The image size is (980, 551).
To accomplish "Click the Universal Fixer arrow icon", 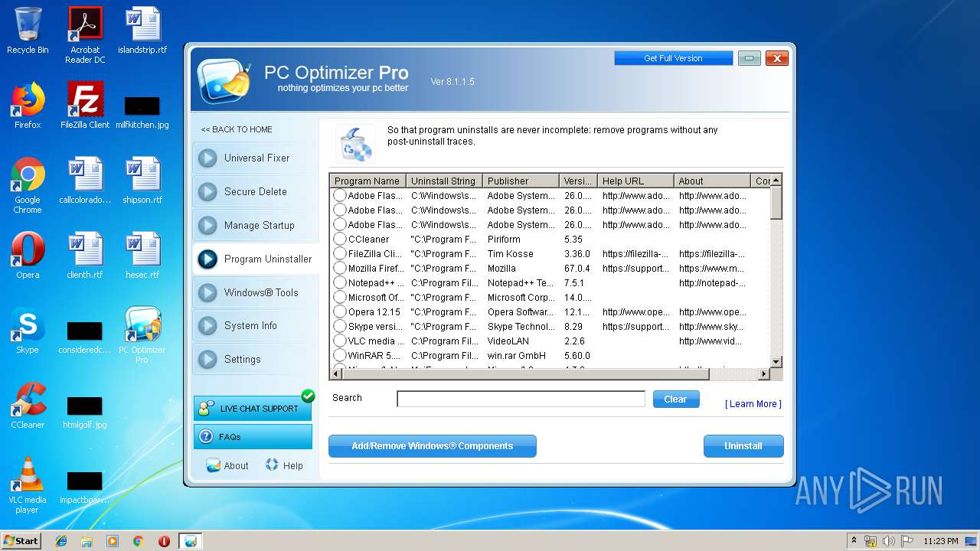I will [x=207, y=158].
